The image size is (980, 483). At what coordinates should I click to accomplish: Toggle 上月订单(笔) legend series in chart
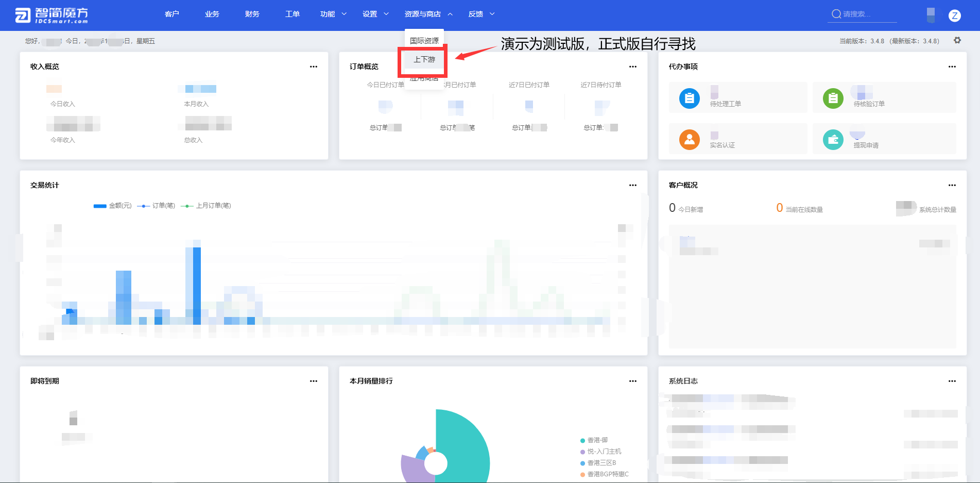(206, 206)
